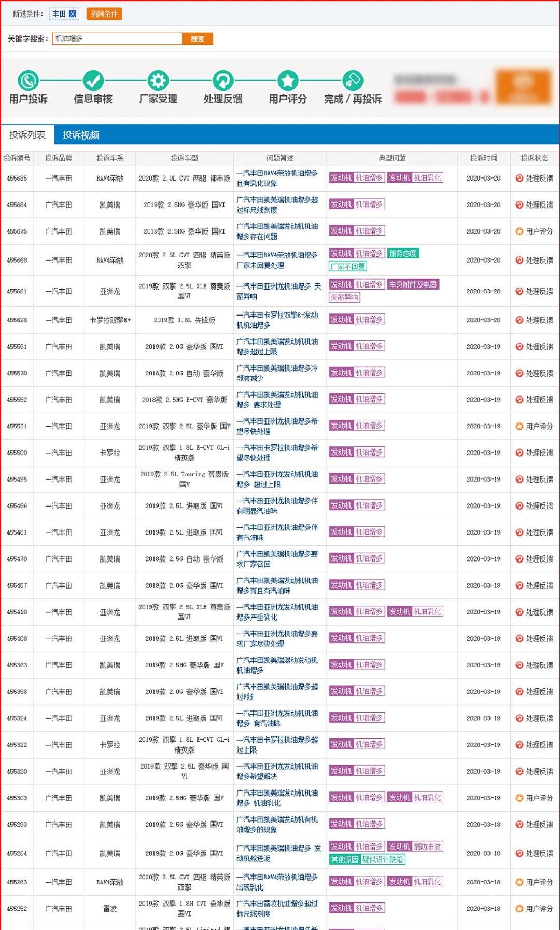Click the 用户评分 status icon for row 455303
The height and width of the screenshot is (930, 560).
519,798
